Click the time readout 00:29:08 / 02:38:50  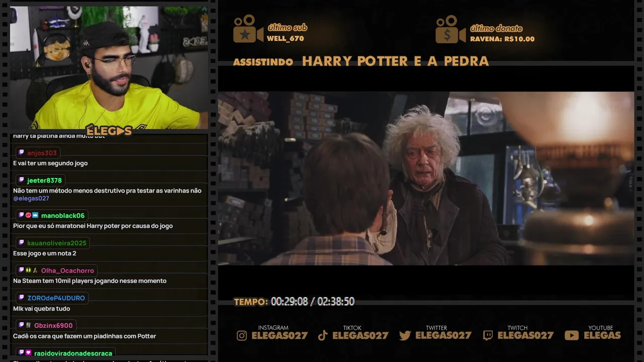click(x=312, y=302)
